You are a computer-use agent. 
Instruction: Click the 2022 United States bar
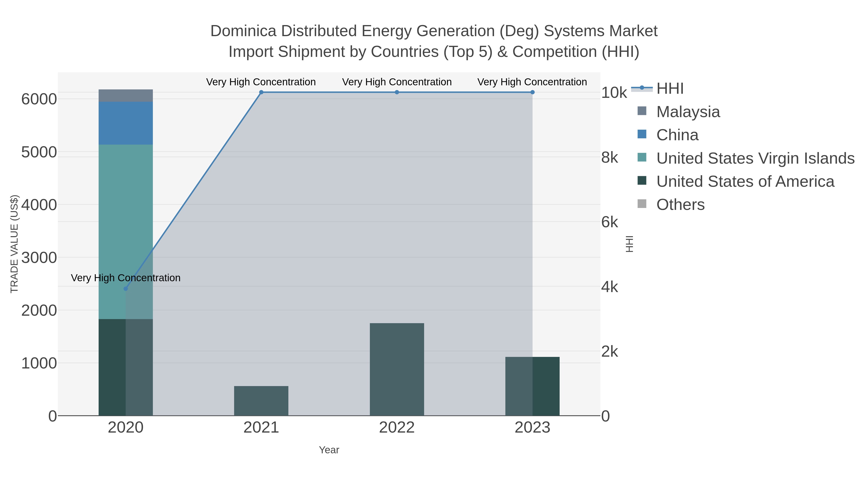point(397,369)
